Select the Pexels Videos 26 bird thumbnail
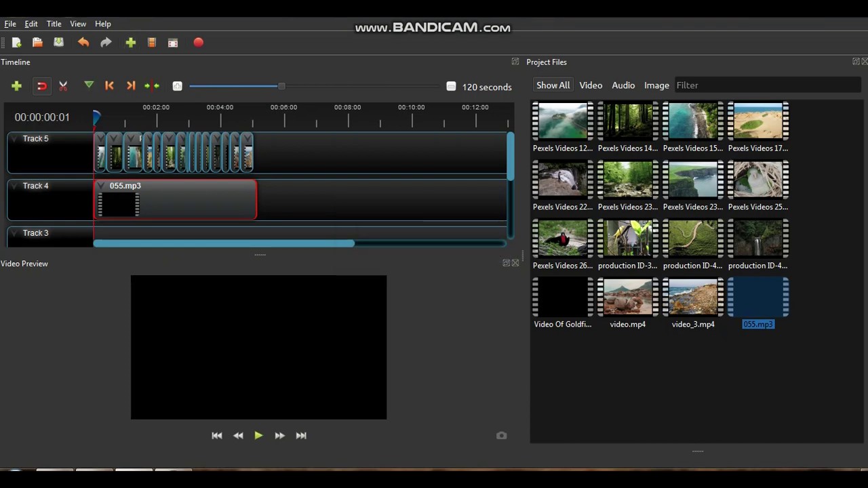This screenshot has height=488, width=868. click(563, 239)
